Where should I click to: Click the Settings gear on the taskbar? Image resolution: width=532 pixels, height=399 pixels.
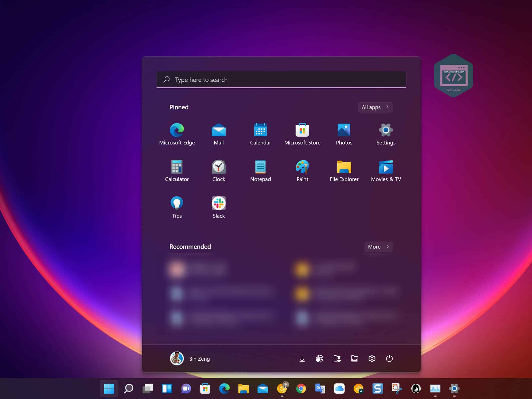pos(454,389)
